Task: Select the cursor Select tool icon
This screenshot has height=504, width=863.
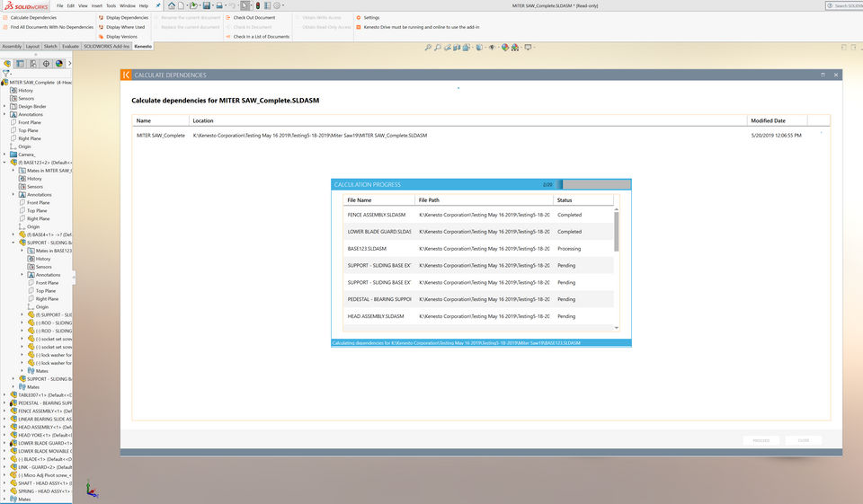Action: pos(245,5)
